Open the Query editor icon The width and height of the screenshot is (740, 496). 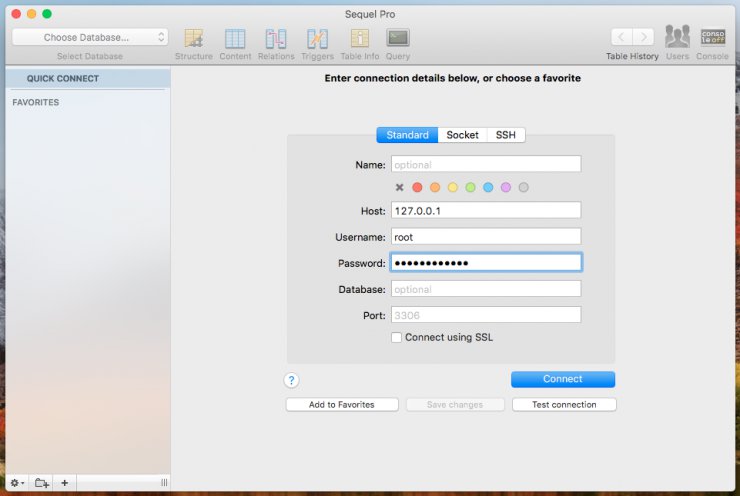[398, 38]
